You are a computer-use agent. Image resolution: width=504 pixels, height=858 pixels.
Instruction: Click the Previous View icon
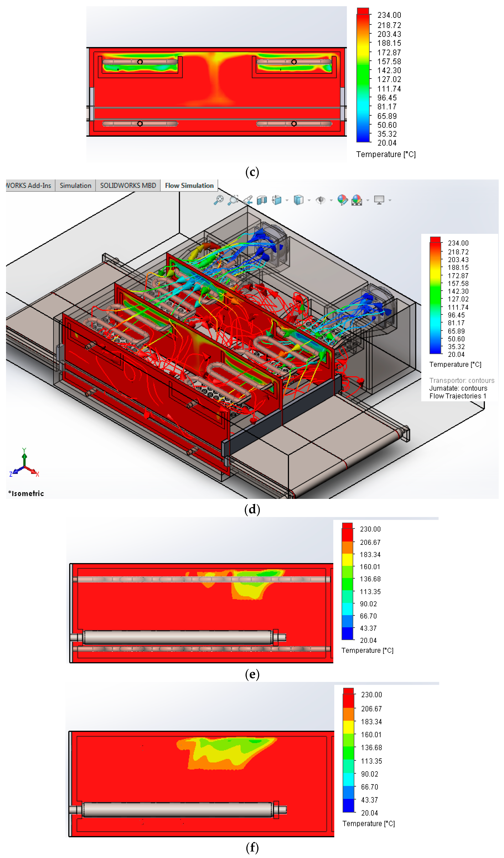(248, 200)
